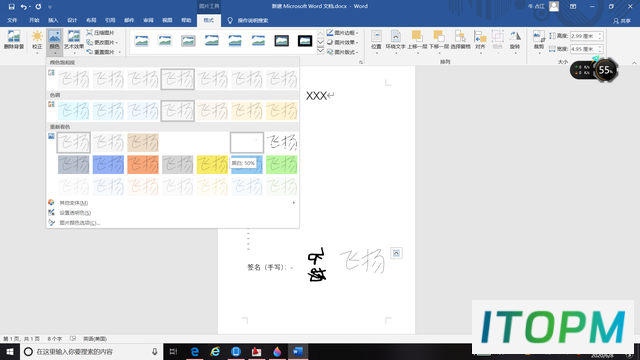Click Compress Pictures (压缩图片)
The image size is (640, 360).
[100, 33]
